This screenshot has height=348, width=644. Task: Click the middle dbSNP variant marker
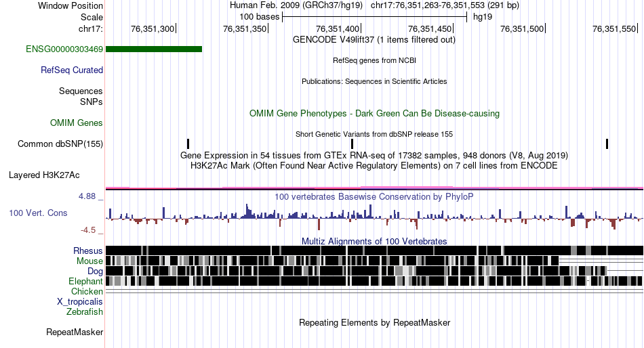(x=352, y=144)
